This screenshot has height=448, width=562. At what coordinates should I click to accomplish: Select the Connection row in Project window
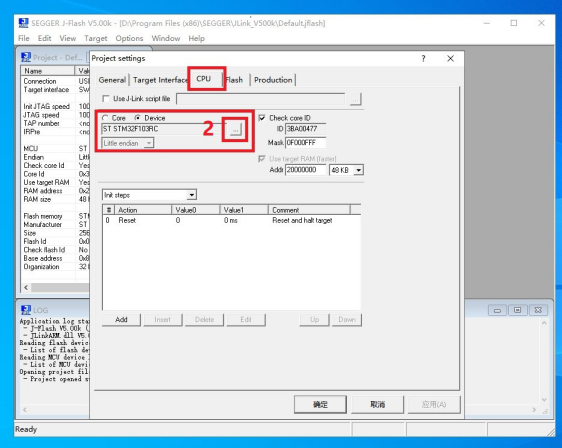click(x=55, y=81)
